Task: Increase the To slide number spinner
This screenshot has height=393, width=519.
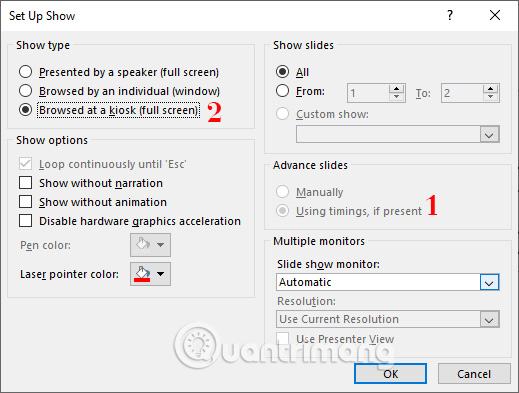Action: (x=490, y=89)
